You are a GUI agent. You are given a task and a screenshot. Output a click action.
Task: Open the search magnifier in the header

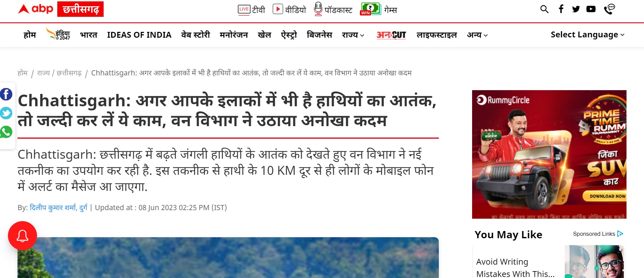pos(544,9)
